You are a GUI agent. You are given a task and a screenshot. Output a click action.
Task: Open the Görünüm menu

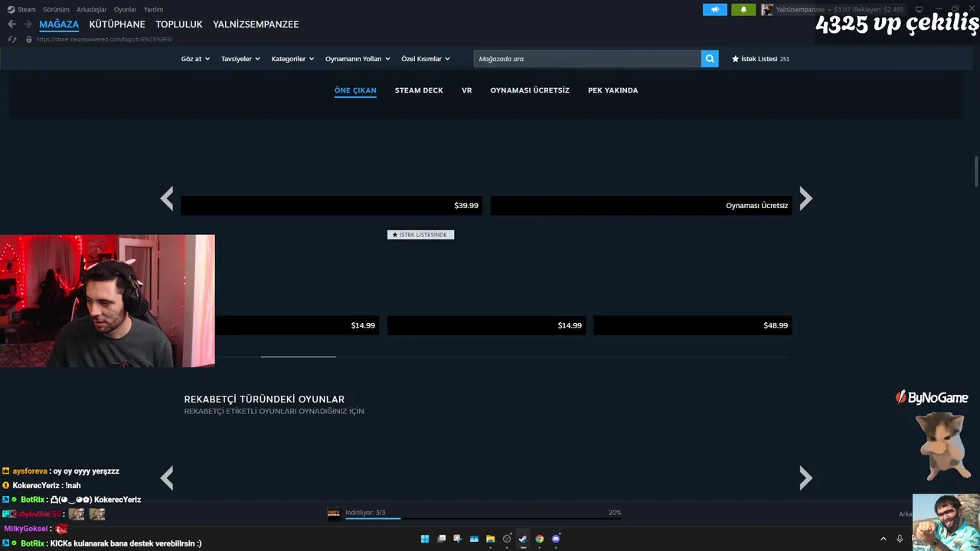(56, 10)
